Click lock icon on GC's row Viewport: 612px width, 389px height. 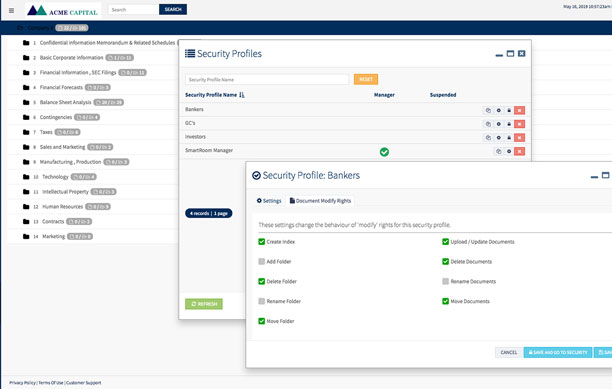[x=509, y=124]
